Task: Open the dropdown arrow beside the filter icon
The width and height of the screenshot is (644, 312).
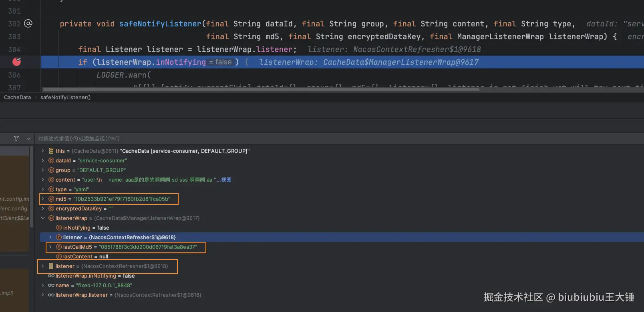Action: pos(29,138)
